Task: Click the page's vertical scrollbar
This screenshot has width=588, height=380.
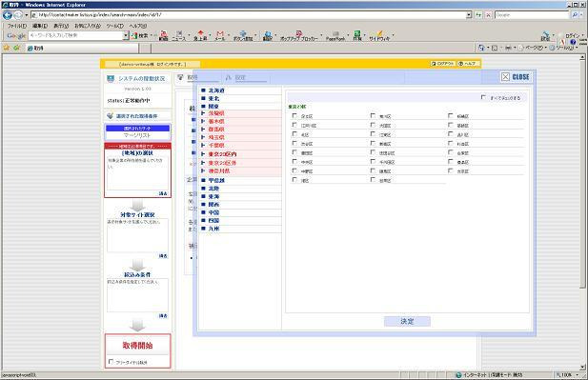Action: coord(582,211)
